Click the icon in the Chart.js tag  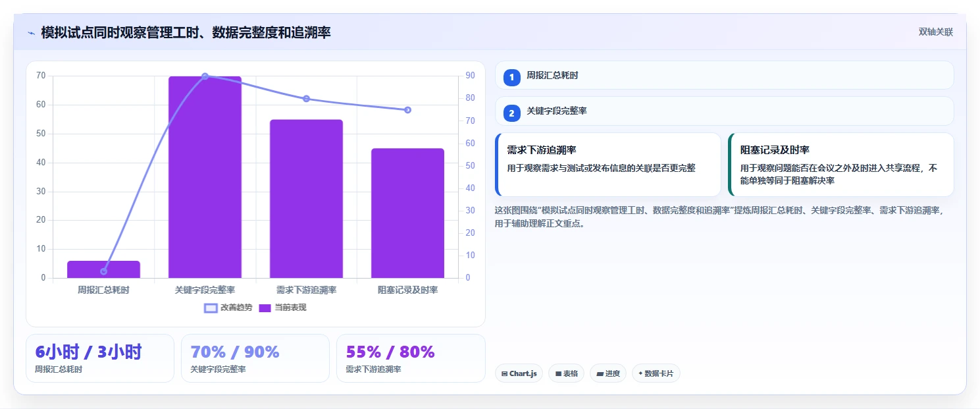point(504,373)
